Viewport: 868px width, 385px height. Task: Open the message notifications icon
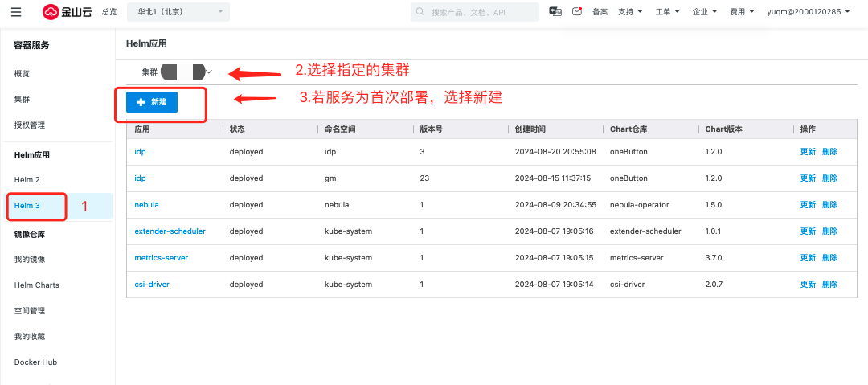click(x=577, y=12)
